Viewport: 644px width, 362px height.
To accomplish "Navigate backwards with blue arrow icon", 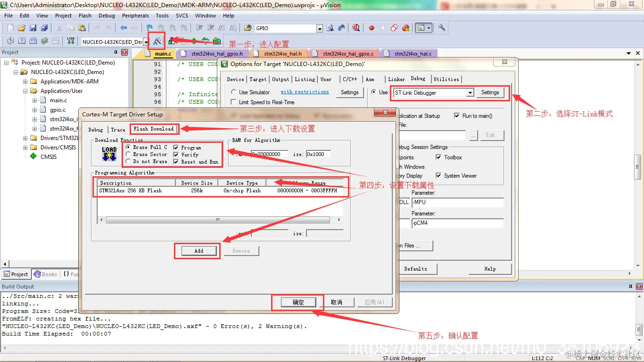I will point(124,28).
